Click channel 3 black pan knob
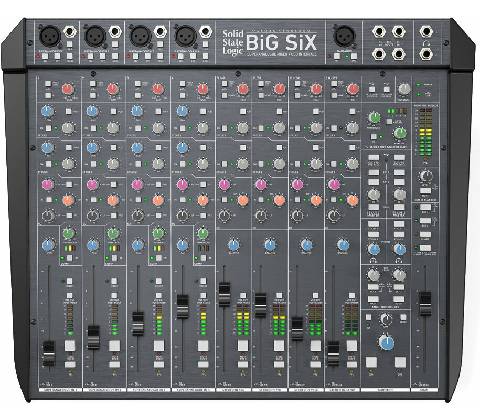Image resolution: width=480 pixels, height=420 pixels. click(138, 216)
